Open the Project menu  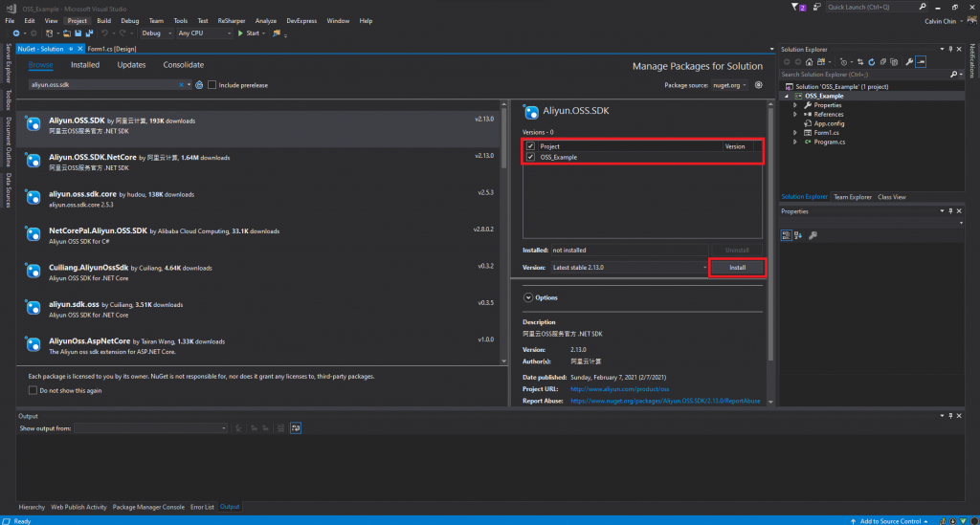coord(77,21)
